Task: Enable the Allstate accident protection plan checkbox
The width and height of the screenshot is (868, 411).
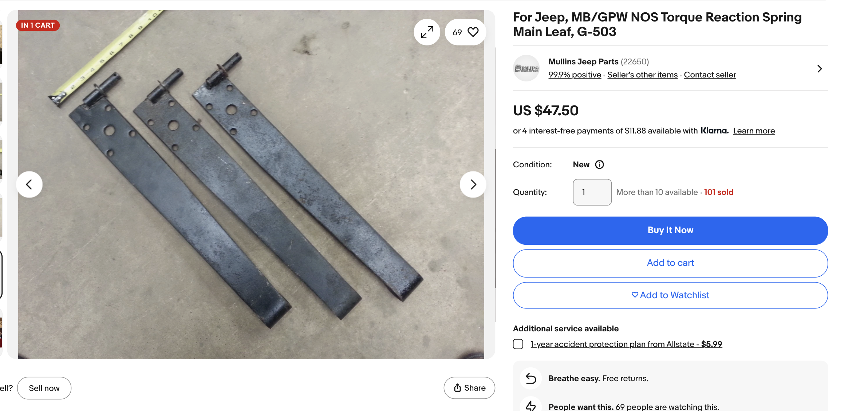Action: pyautogui.click(x=518, y=344)
